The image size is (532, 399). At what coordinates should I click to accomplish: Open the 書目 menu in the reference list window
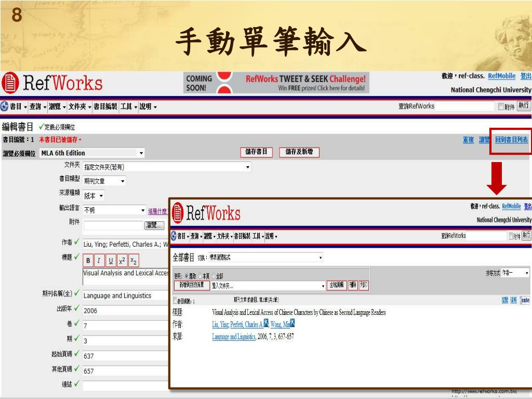(183, 236)
